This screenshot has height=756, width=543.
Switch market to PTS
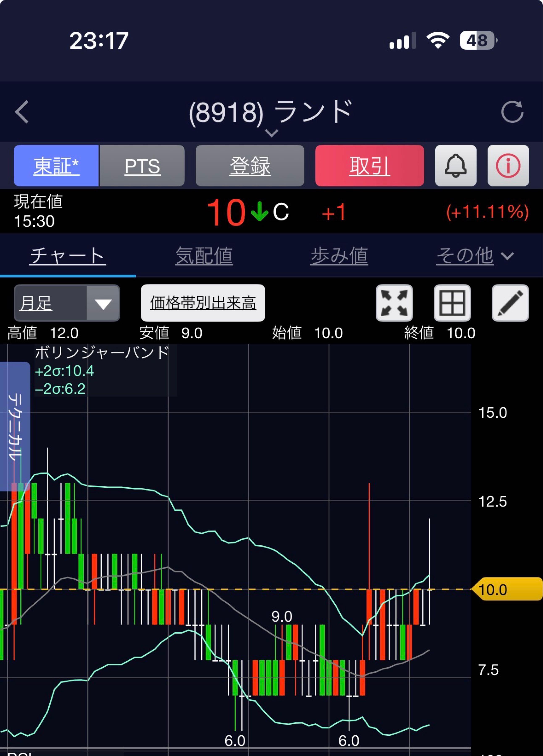[x=142, y=166]
